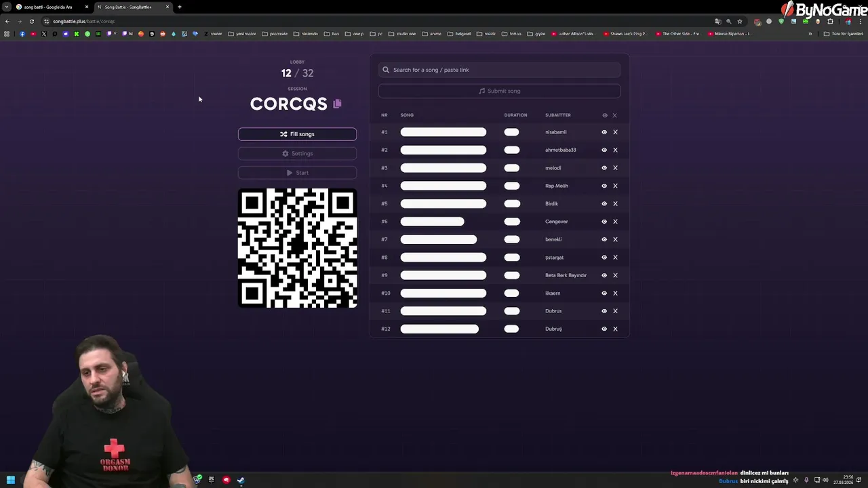Delete song #11 from the list
Viewport: 868px width, 488px height.
(x=616, y=311)
